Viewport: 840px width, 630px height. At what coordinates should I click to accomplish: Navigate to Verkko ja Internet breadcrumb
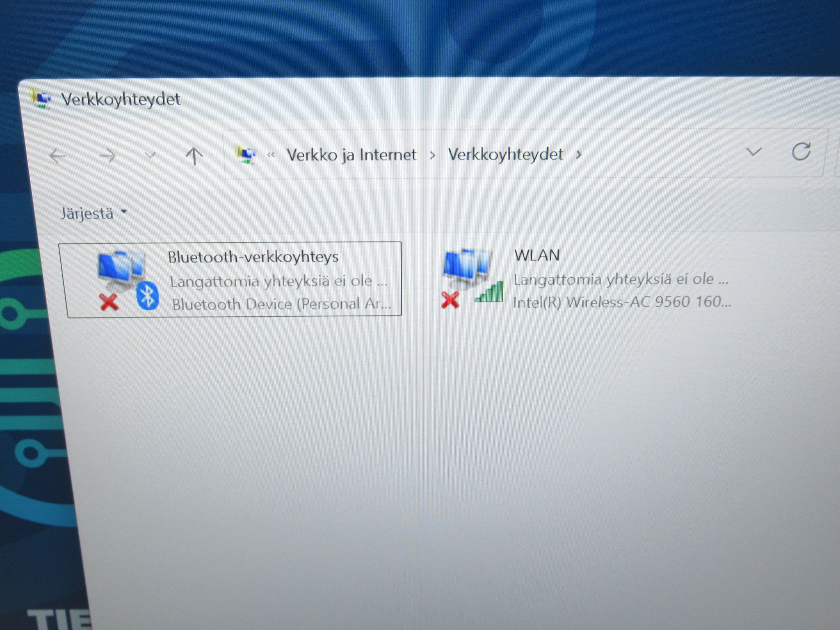coord(352,155)
